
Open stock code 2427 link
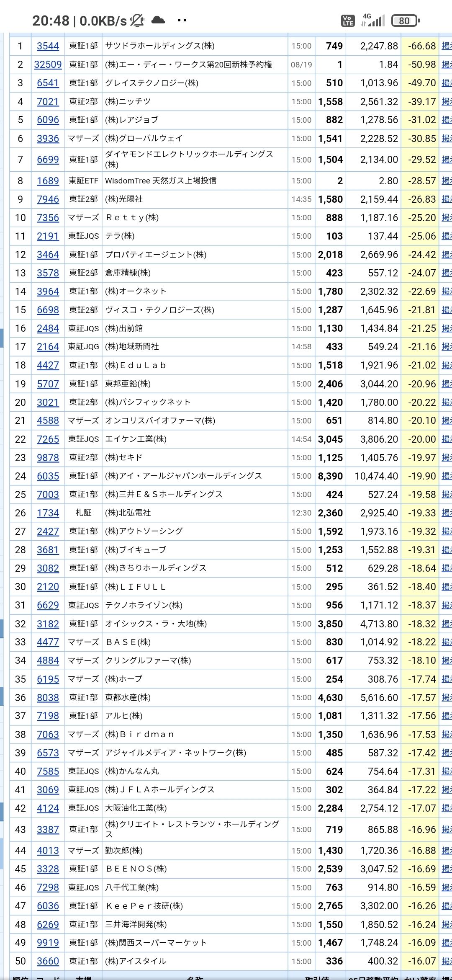tap(48, 531)
